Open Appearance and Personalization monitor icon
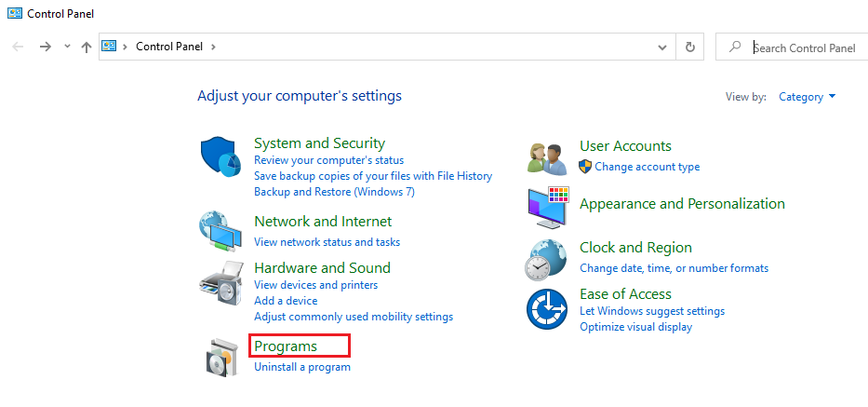Viewport: 868px width, 407px height. tap(547, 207)
